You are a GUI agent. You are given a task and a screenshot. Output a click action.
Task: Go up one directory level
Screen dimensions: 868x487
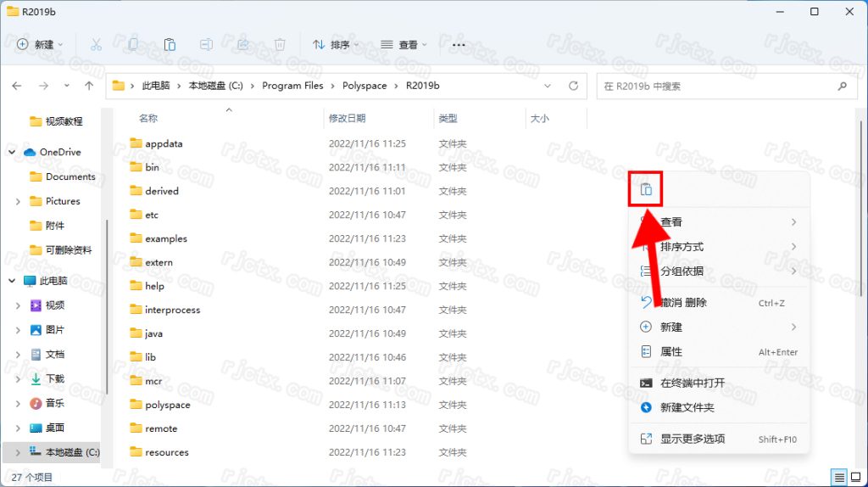89,86
